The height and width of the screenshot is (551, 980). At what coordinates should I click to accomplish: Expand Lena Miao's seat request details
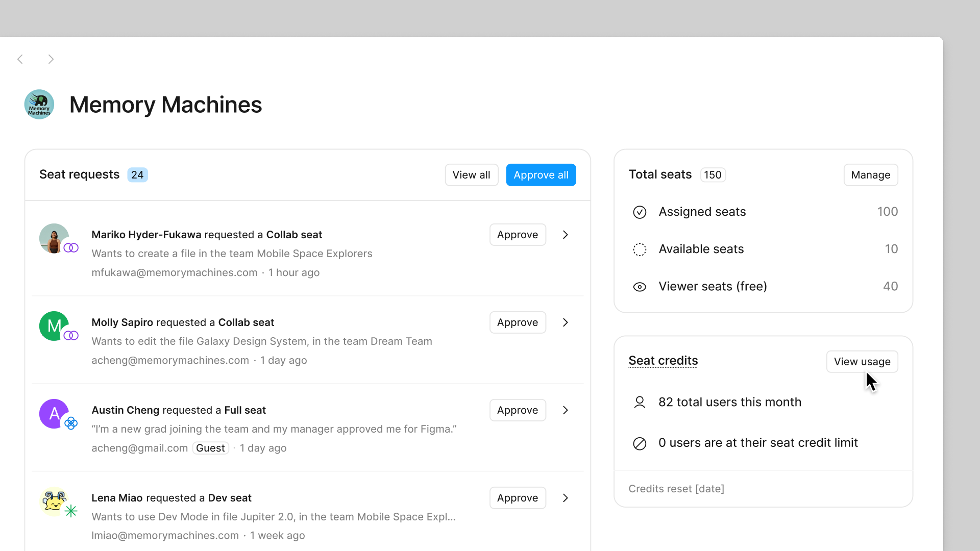point(565,498)
